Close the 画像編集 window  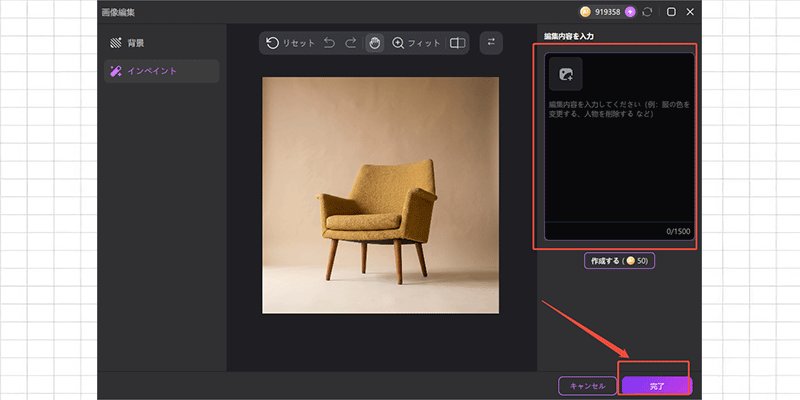tap(690, 12)
